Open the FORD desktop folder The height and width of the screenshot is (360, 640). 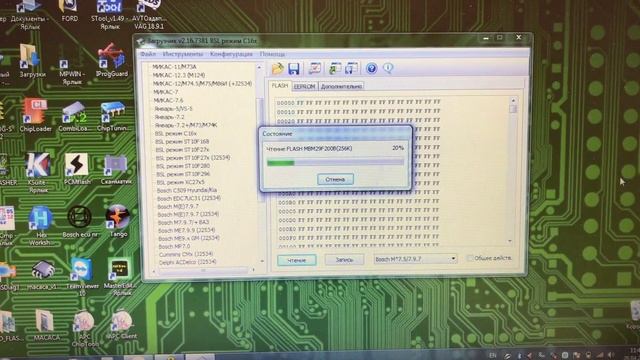pyautogui.click(x=69, y=11)
